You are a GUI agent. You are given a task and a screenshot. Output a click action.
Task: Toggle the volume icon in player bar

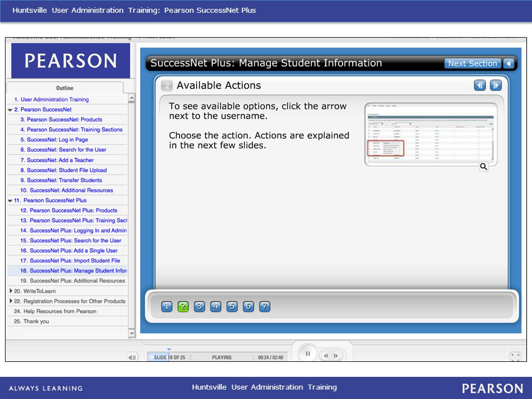132,357
